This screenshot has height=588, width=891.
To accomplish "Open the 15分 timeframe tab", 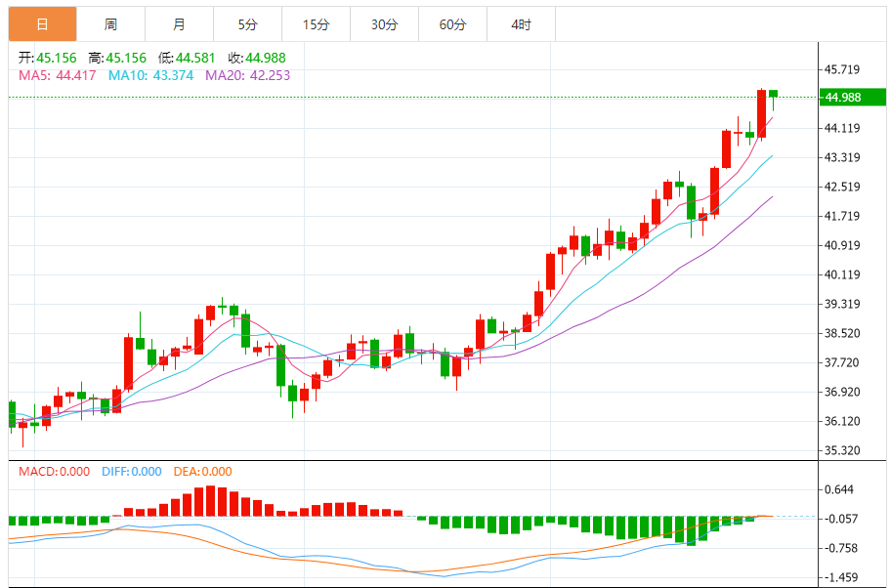I will coord(316,24).
